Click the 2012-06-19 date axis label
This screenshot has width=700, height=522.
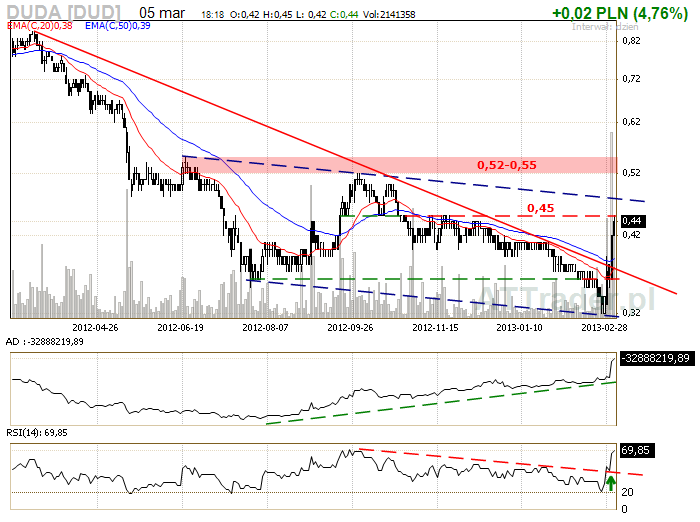point(180,327)
